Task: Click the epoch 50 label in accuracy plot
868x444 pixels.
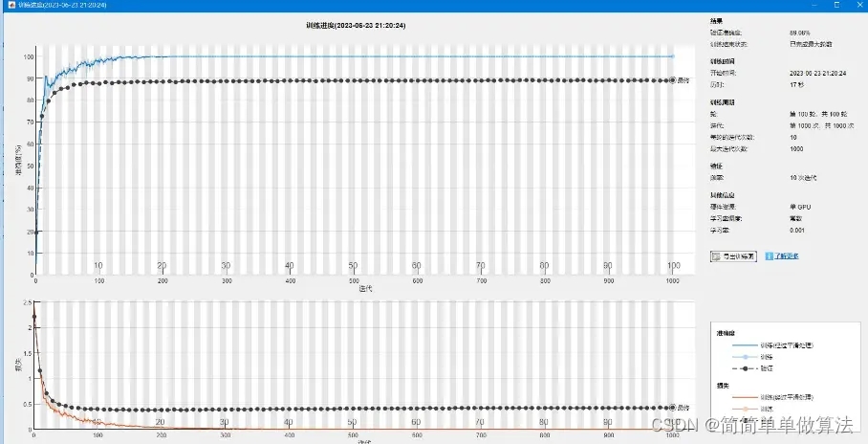Action: (353, 265)
